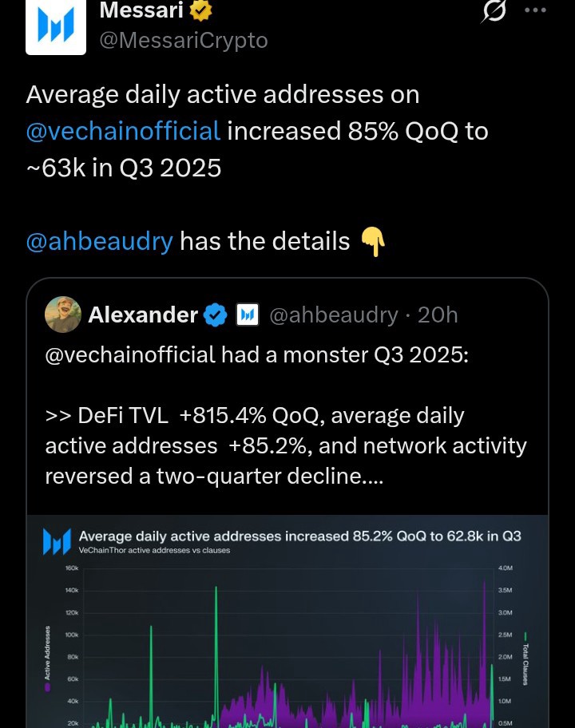Screen dimensions: 575x728
Task: Tap the pointing-down hand emoji
Action: pyautogui.click(x=373, y=242)
